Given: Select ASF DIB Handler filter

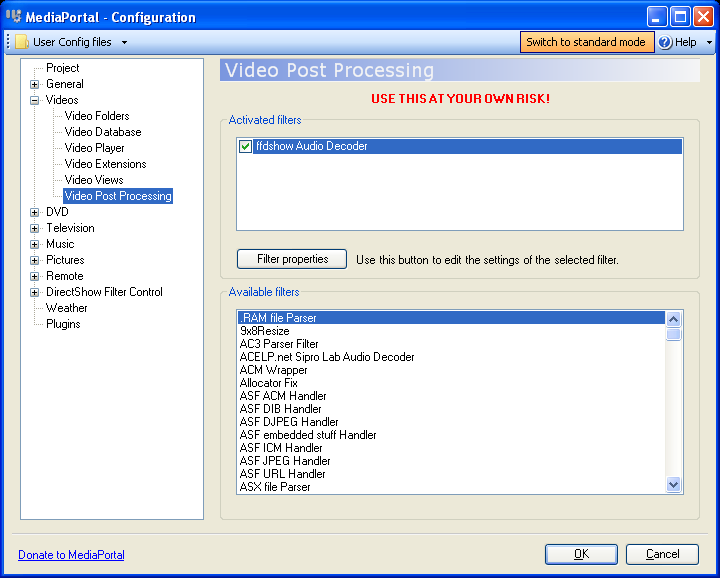Looking at the screenshot, I should [451, 409].
